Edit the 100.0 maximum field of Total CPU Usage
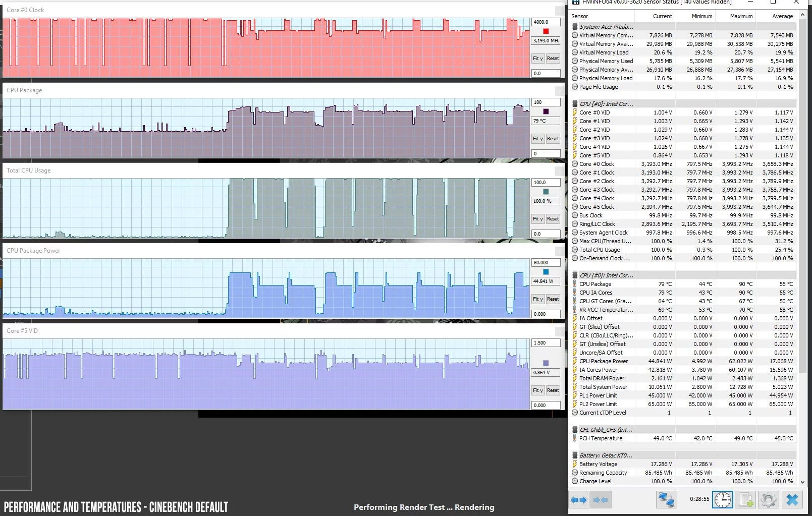Image resolution: width=812 pixels, height=516 pixels. pyautogui.click(x=546, y=183)
